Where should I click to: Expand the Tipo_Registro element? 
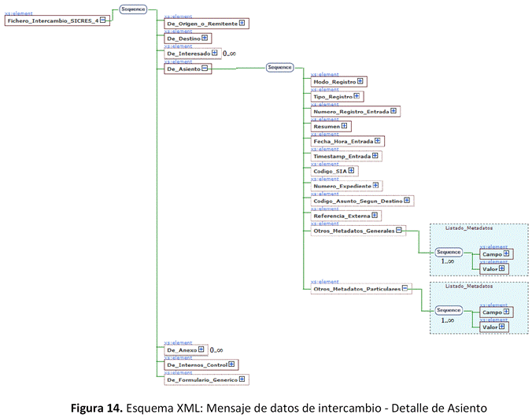(x=357, y=96)
